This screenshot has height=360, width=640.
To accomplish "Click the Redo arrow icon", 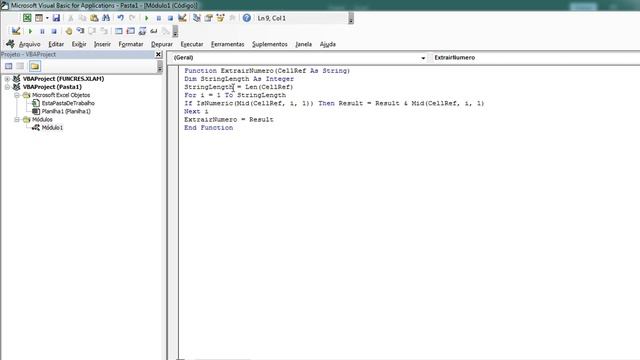I will point(132,18).
